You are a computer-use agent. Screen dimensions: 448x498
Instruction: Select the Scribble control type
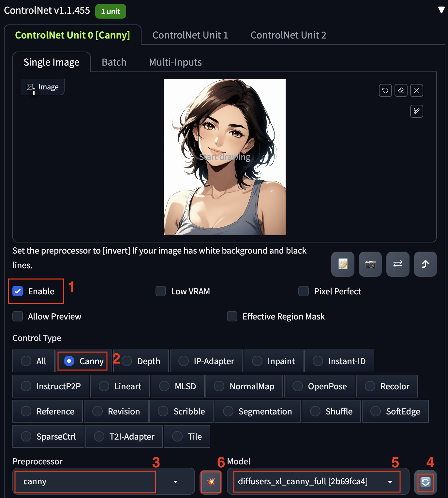(182, 411)
